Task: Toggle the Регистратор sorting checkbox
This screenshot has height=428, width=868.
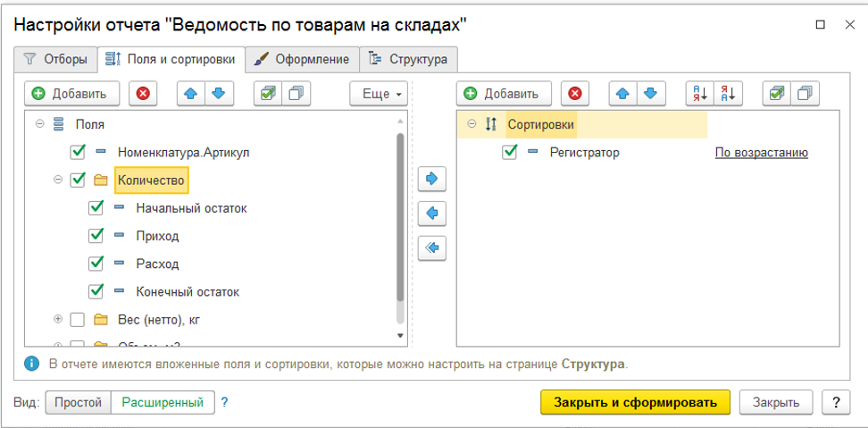Action: tap(509, 152)
